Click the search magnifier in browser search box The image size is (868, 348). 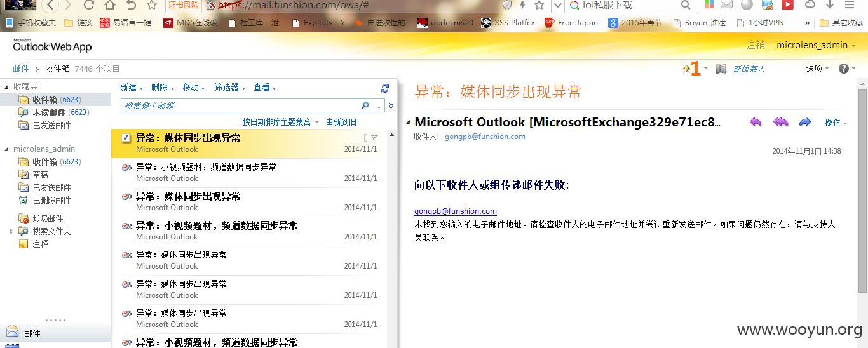tap(686, 5)
